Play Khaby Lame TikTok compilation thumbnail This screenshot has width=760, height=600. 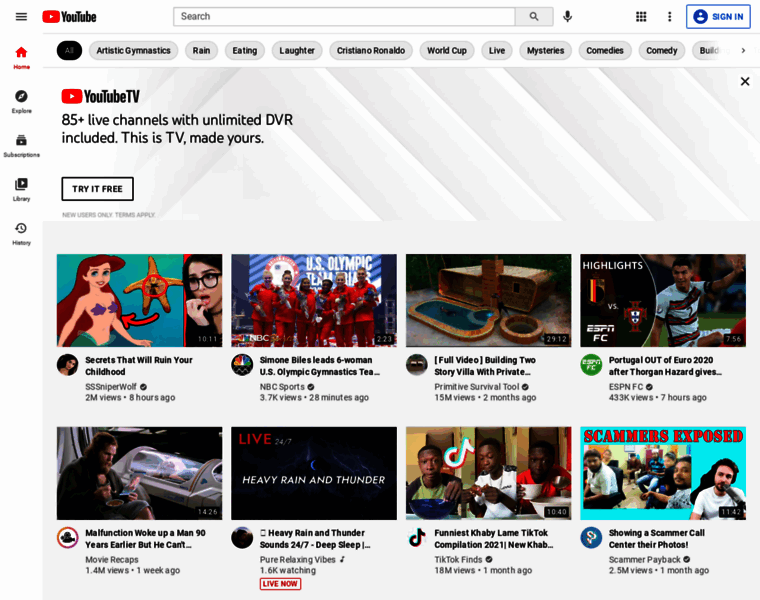point(489,473)
